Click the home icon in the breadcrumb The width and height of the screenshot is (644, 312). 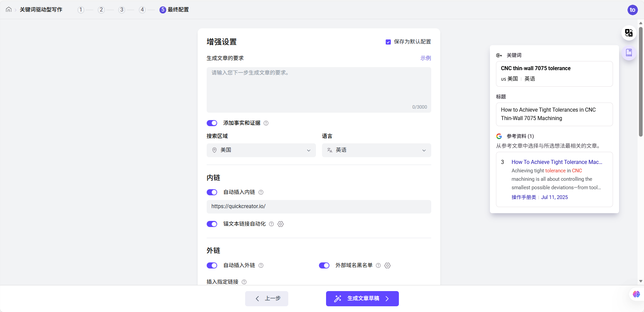point(8,9)
